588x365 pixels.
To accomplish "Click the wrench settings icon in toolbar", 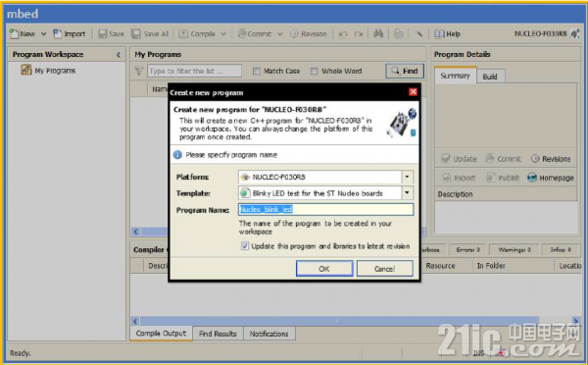I will click(418, 34).
